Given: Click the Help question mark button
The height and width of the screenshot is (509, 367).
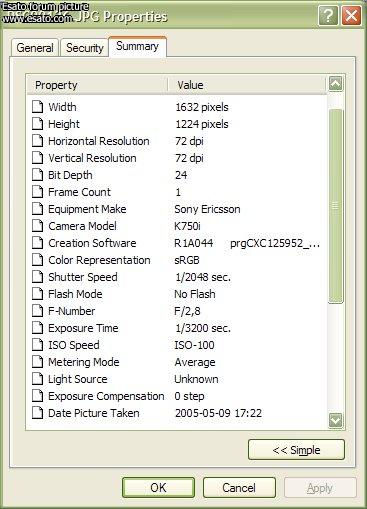Looking at the screenshot, I should (x=328, y=15).
